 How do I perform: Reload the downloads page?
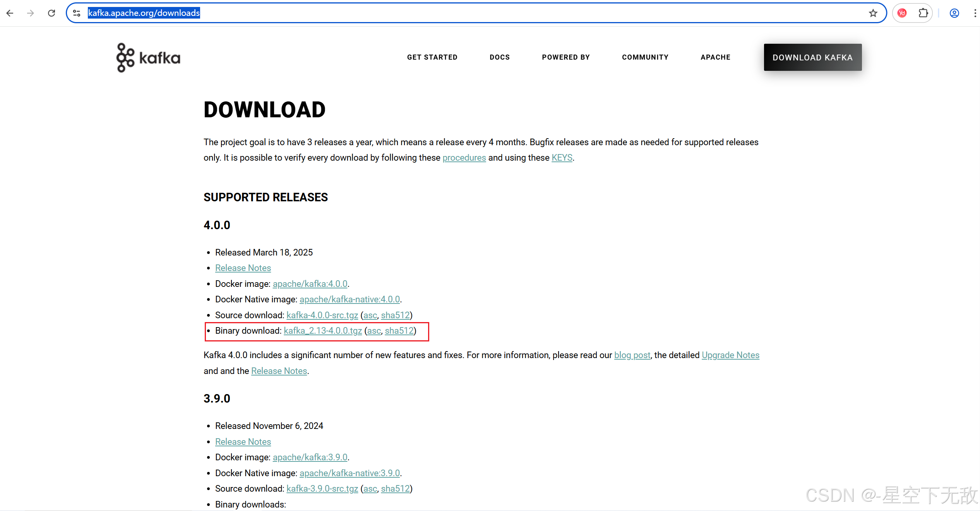[x=51, y=13]
